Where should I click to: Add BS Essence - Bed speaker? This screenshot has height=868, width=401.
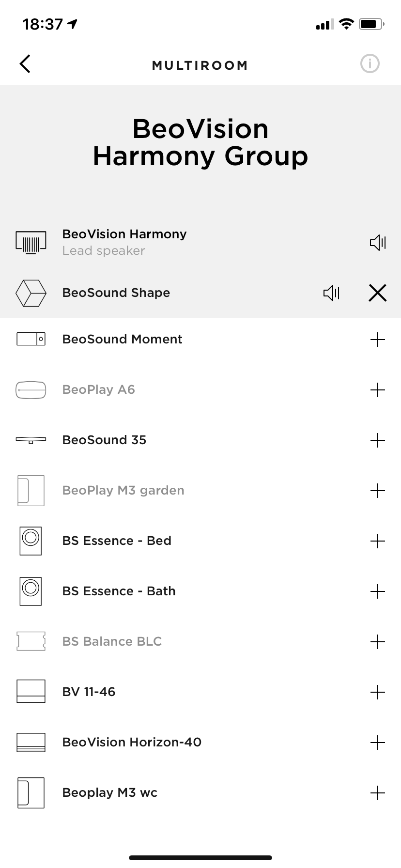pos(377,541)
